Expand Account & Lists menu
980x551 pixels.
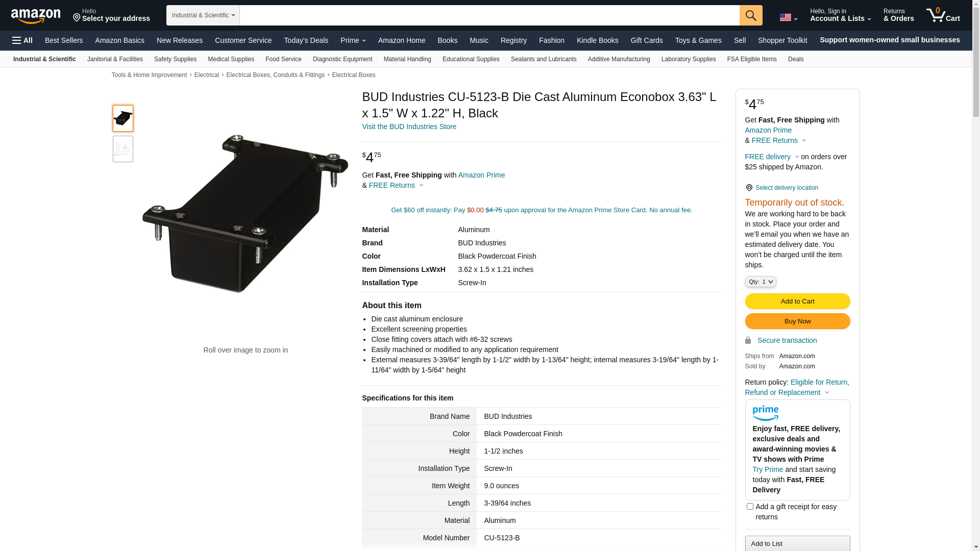pyautogui.click(x=840, y=15)
